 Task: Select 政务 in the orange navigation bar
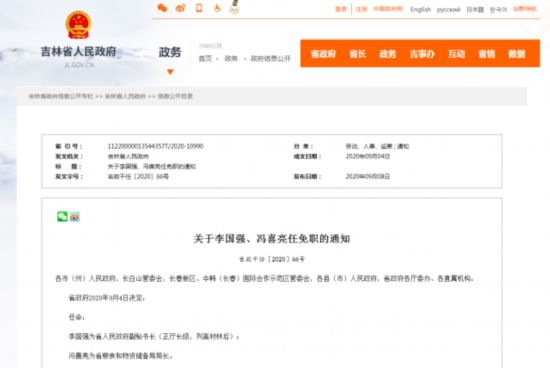pyautogui.click(x=388, y=54)
